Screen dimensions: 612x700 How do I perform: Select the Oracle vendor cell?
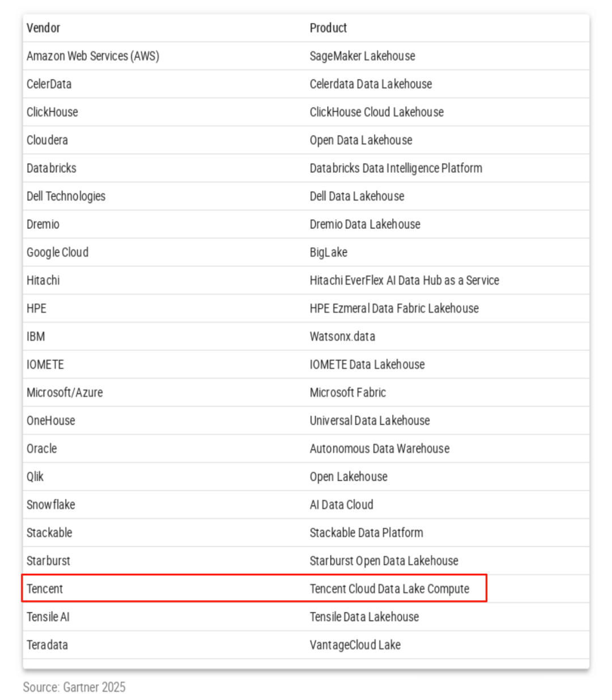click(41, 449)
